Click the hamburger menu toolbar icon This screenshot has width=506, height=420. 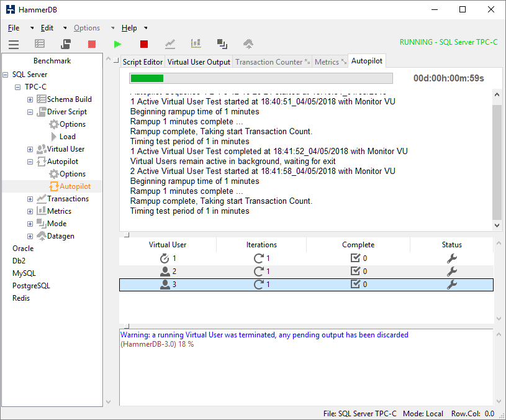14,44
